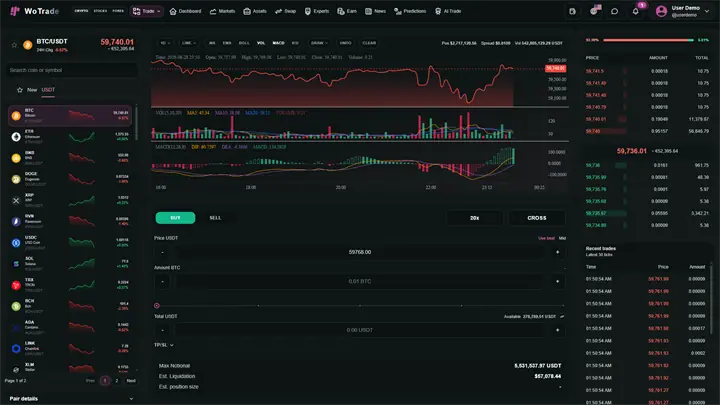Open the DRAW tools dropdown
The height and width of the screenshot is (405, 720).
319,43
